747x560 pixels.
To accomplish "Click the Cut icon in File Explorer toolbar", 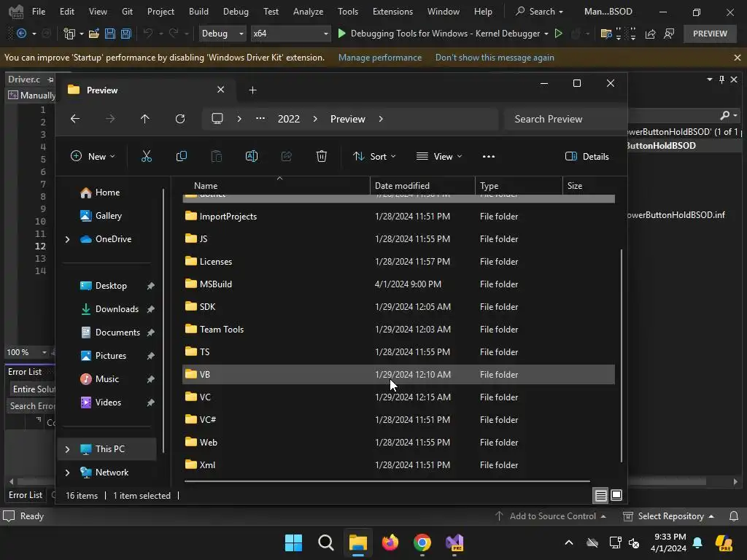I will tap(146, 156).
